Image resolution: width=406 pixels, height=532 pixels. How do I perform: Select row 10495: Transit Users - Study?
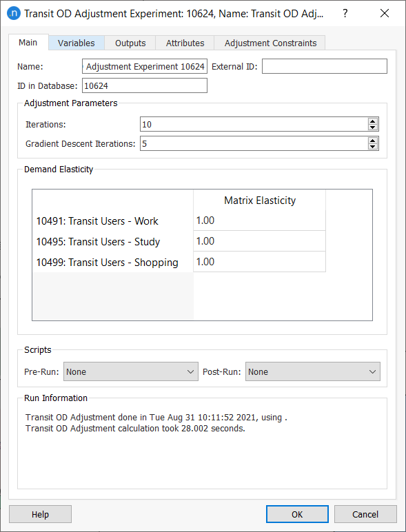[x=113, y=242]
